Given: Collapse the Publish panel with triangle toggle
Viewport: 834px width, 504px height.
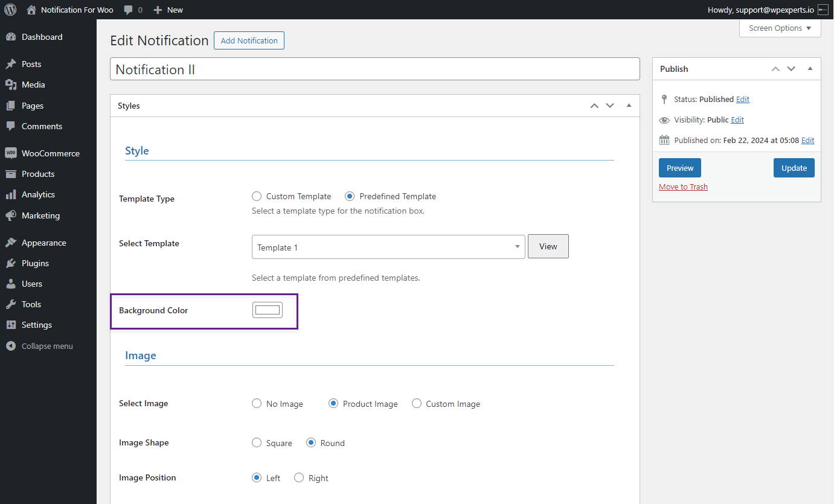Looking at the screenshot, I should point(810,69).
